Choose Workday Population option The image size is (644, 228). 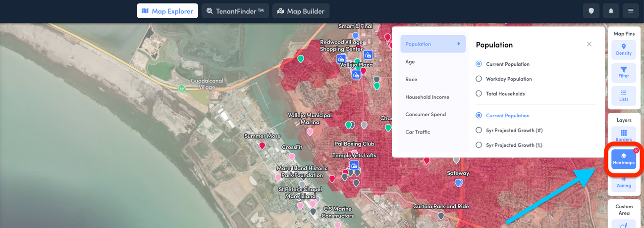[504, 79]
